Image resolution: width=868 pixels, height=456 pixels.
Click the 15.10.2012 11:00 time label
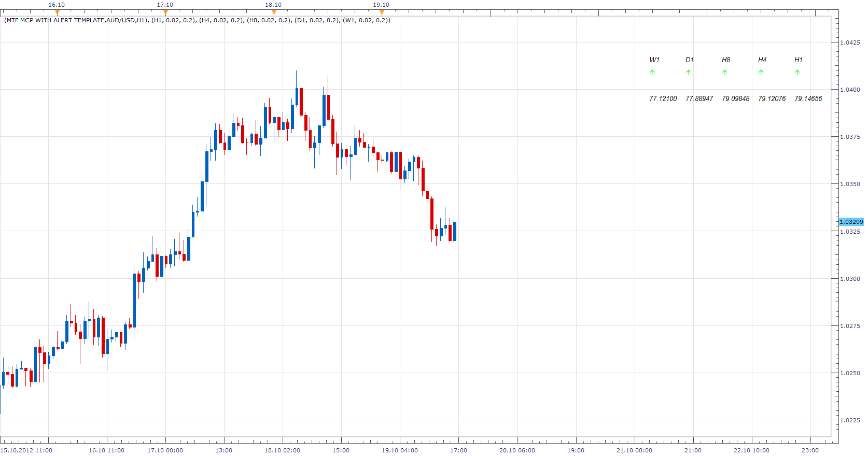[26, 450]
